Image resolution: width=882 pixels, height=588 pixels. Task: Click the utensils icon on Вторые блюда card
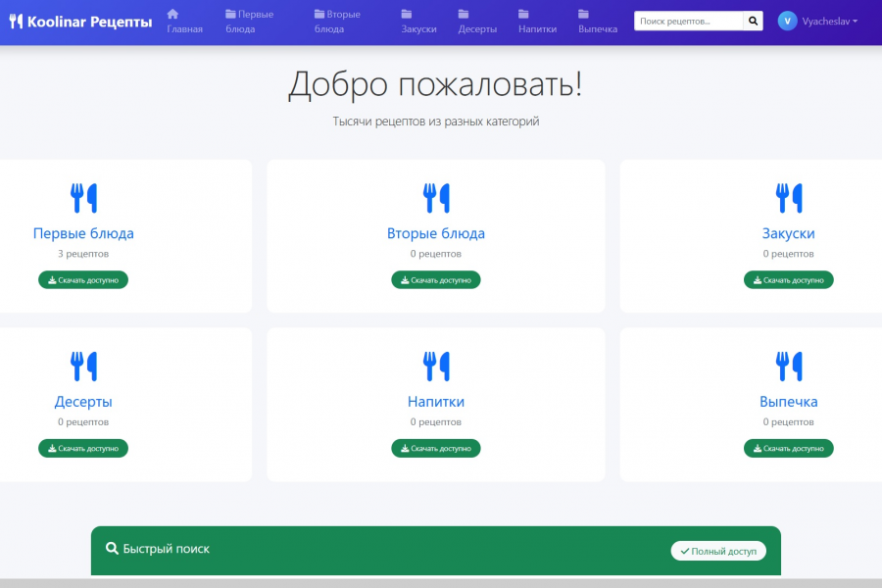pyautogui.click(x=436, y=198)
